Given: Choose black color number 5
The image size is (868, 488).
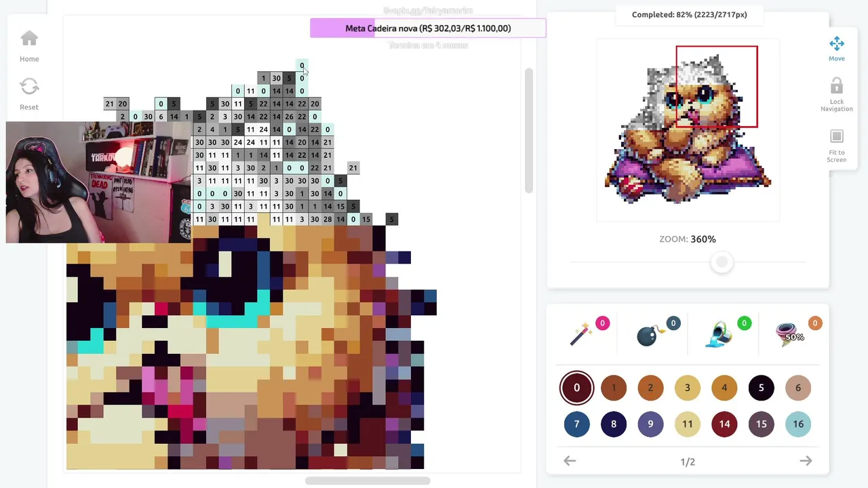Looking at the screenshot, I should pyautogui.click(x=761, y=388).
